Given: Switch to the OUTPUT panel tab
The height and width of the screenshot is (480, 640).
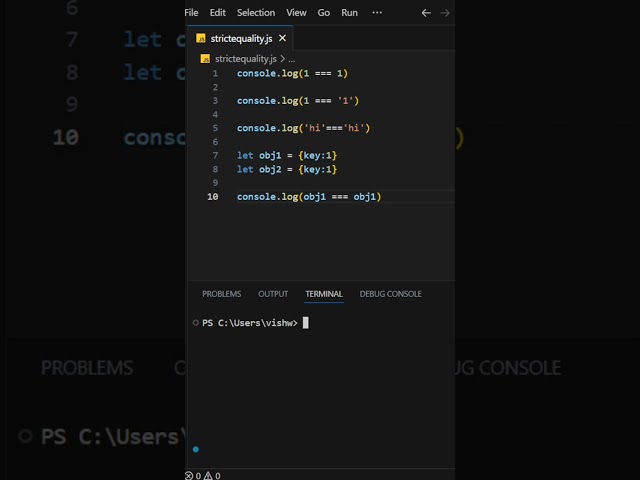Looking at the screenshot, I should 273,294.
